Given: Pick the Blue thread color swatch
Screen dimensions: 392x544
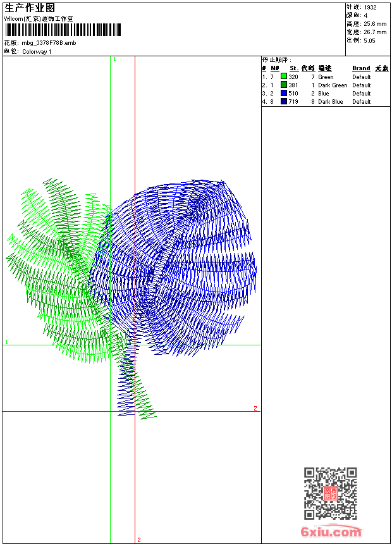Looking at the screenshot, I should click(x=284, y=93).
